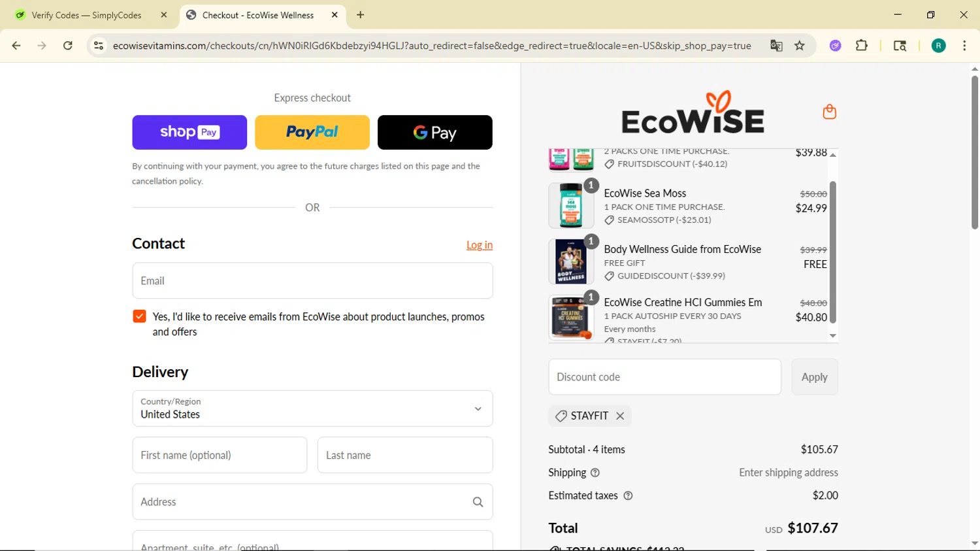Viewport: 980px width, 551px height.
Task: Uncheck the EcoWise email offers checkbox
Action: point(139,316)
